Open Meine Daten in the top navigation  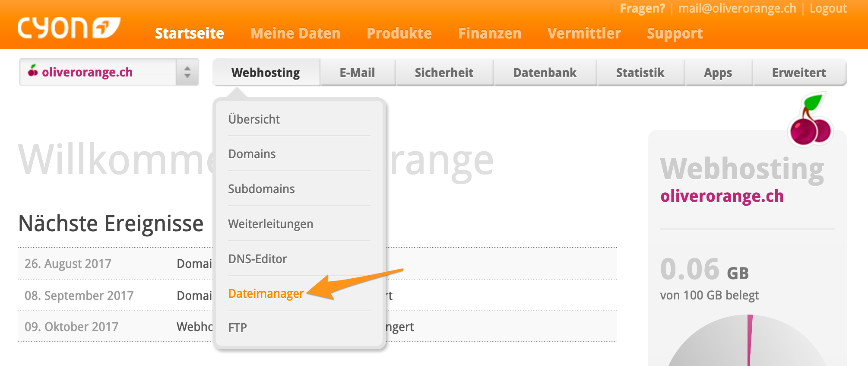[295, 33]
